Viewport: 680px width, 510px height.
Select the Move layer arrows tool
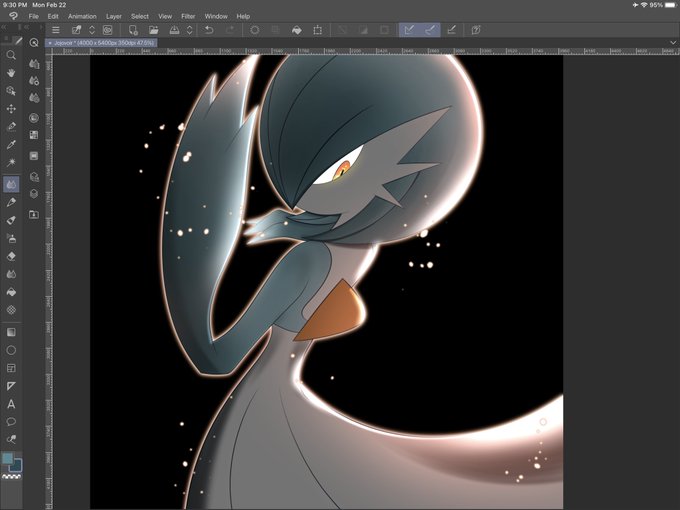[x=11, y=109]
